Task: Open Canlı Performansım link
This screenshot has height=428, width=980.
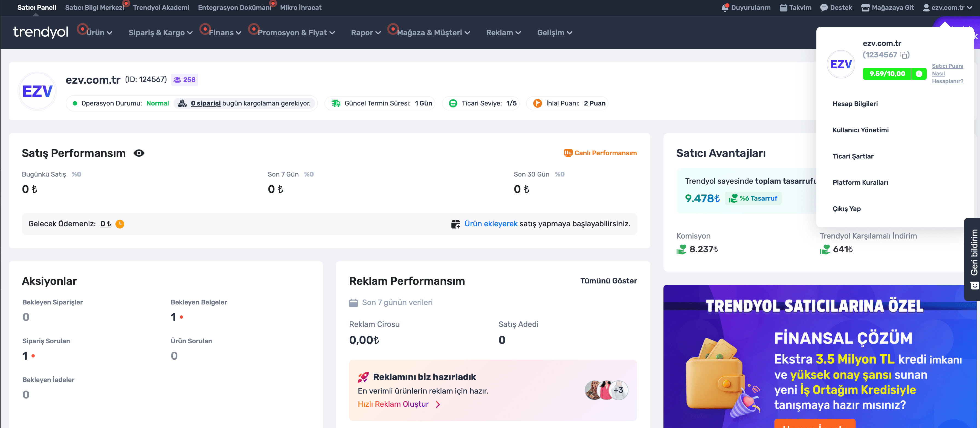Action: tap(600, 153)
